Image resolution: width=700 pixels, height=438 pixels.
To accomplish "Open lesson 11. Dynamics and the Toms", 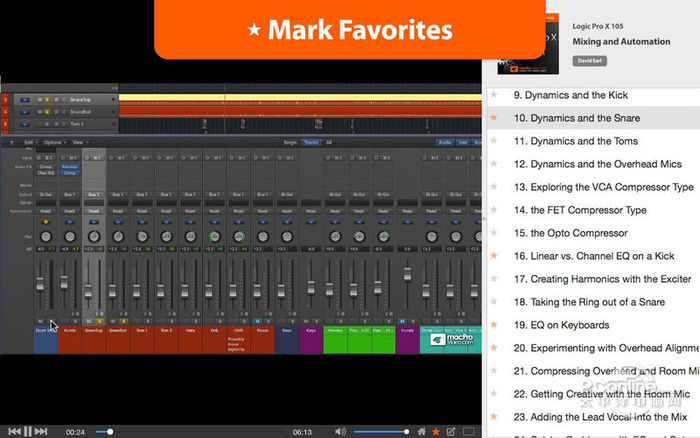I will 576,141.
